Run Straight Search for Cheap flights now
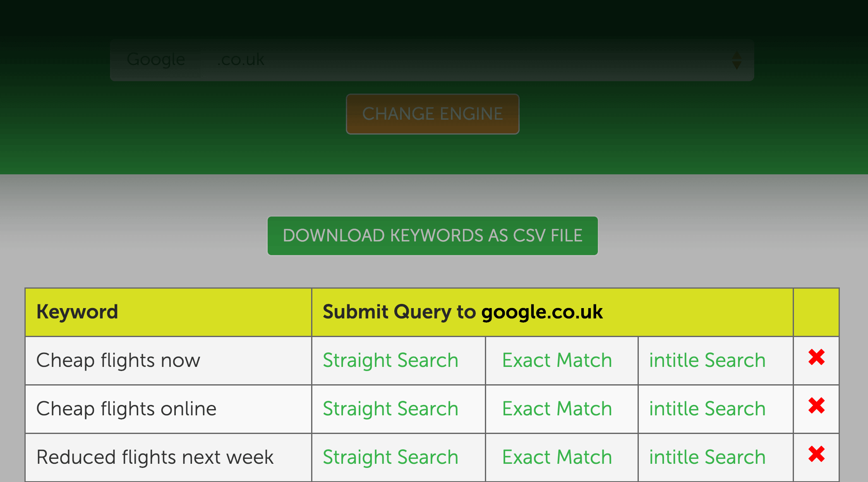This screenshot has width=868, height=482. point(391,360)
